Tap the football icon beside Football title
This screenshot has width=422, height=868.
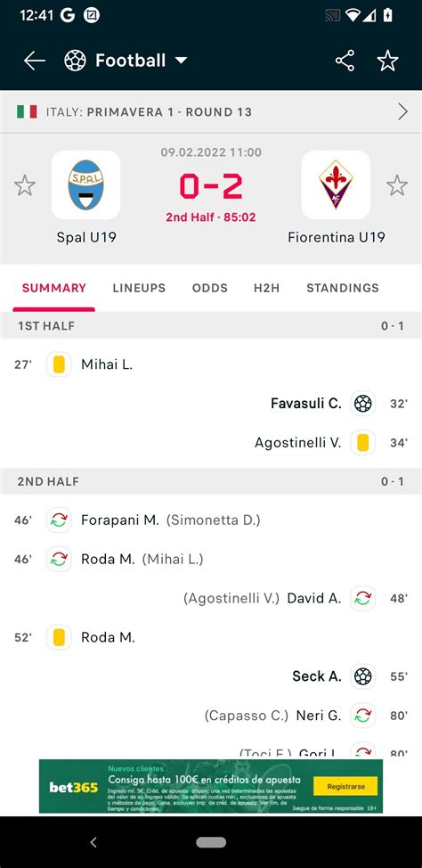[75, 61]
